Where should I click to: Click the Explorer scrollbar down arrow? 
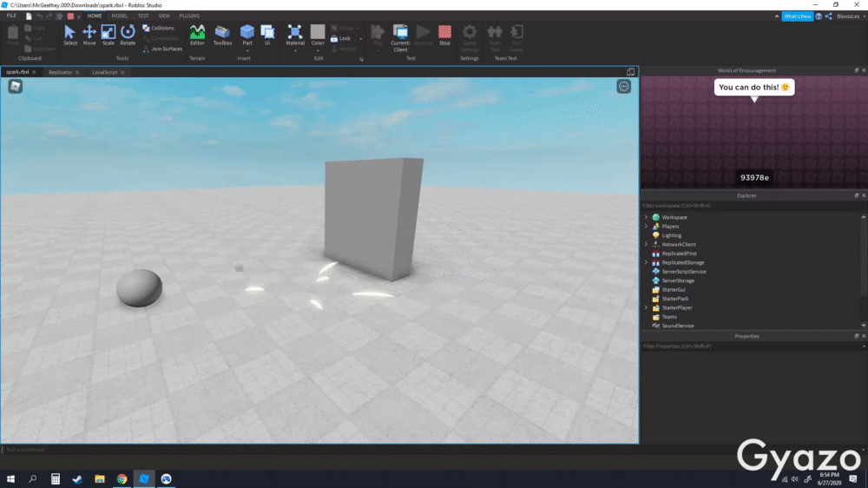coord(864,326)
